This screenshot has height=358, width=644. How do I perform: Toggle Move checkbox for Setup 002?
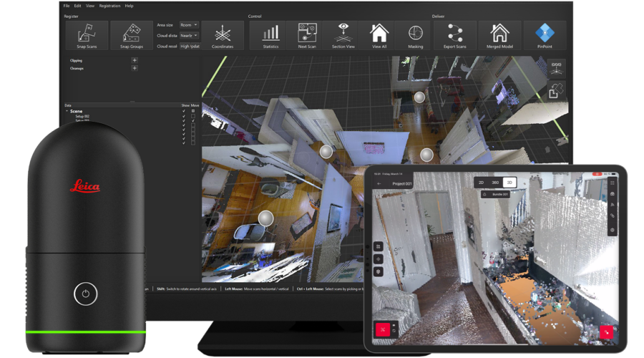click(x=193, y=116)
